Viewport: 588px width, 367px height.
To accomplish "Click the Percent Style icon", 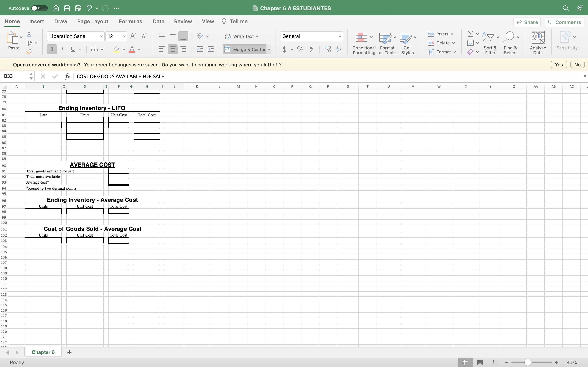I will pyautogui.click(x=300, y=50).
